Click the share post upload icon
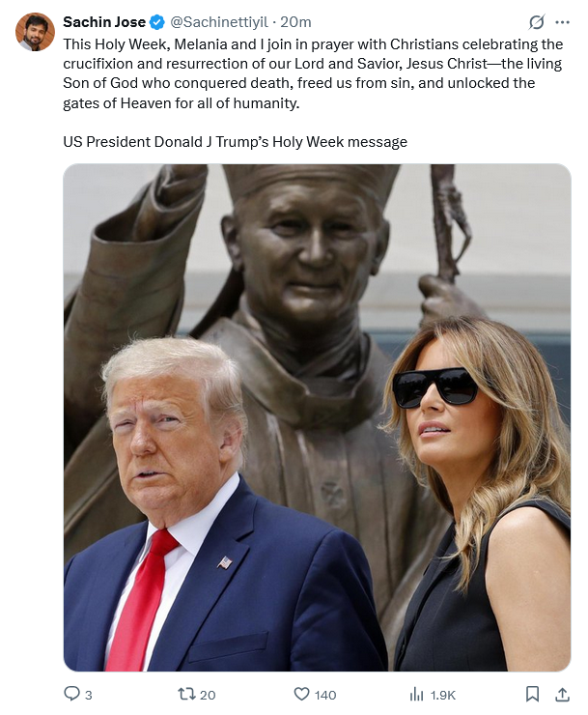 pyautogui.click(x=563, y=694)
